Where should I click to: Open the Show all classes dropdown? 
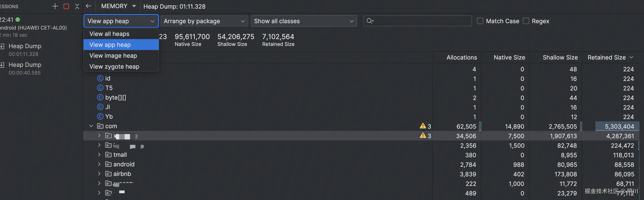303,21
